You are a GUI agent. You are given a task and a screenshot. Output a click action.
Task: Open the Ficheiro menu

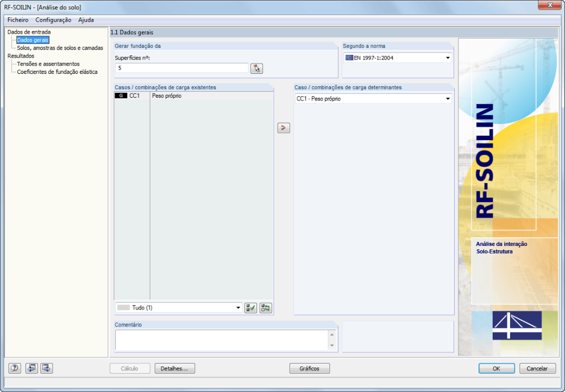[17, 20]
